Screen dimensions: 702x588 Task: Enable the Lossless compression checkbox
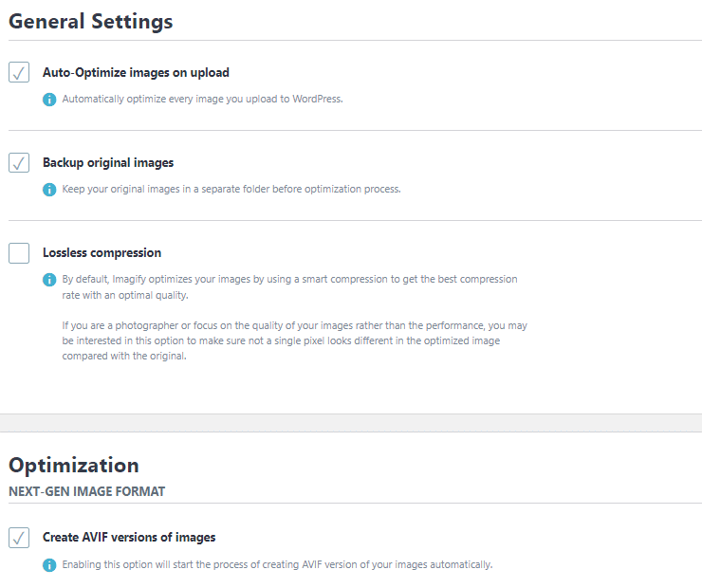pos(19,253)
